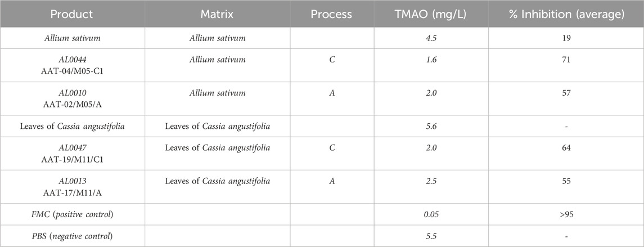Click process C in the AL0047 row
This screenshot has height=247, width=644.
point(332,148)
